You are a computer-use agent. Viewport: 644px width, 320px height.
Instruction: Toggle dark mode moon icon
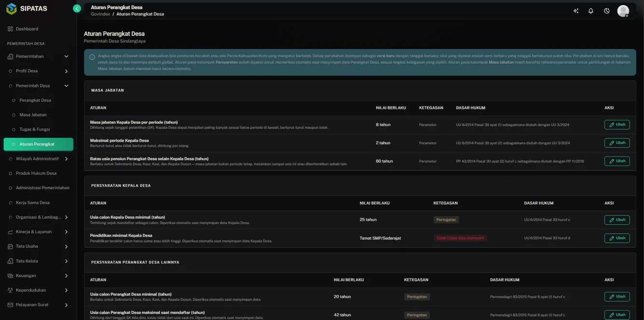tap(606, 11)
